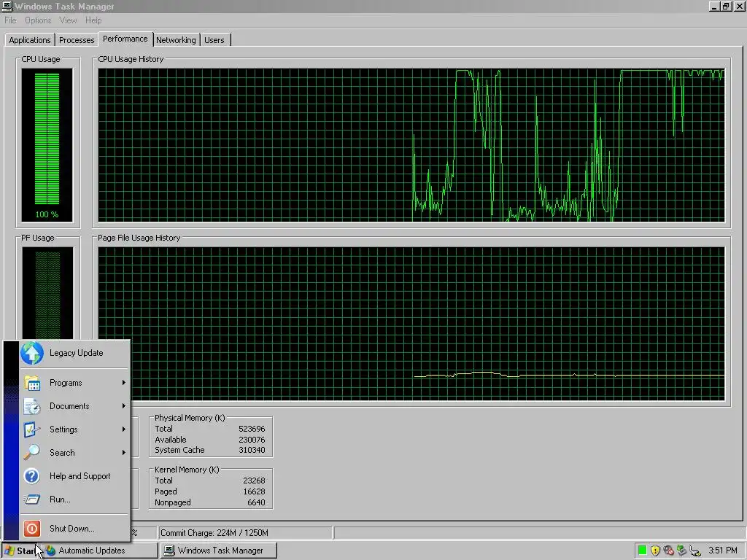The width and height of the screenshot is (747, 560).
Task: Expand the Settings submenu arrow
Action: click(124, 429)
